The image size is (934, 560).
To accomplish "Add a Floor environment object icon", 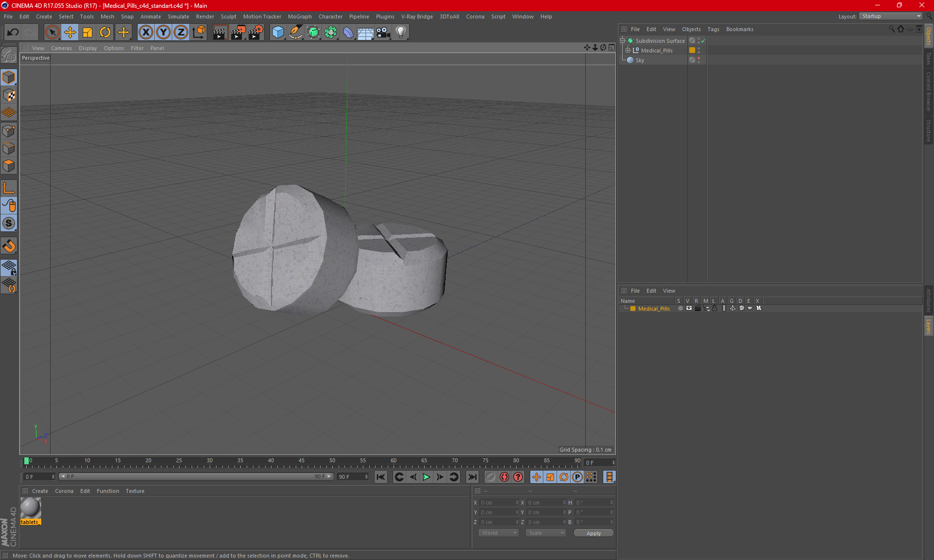I will (366, 32).
